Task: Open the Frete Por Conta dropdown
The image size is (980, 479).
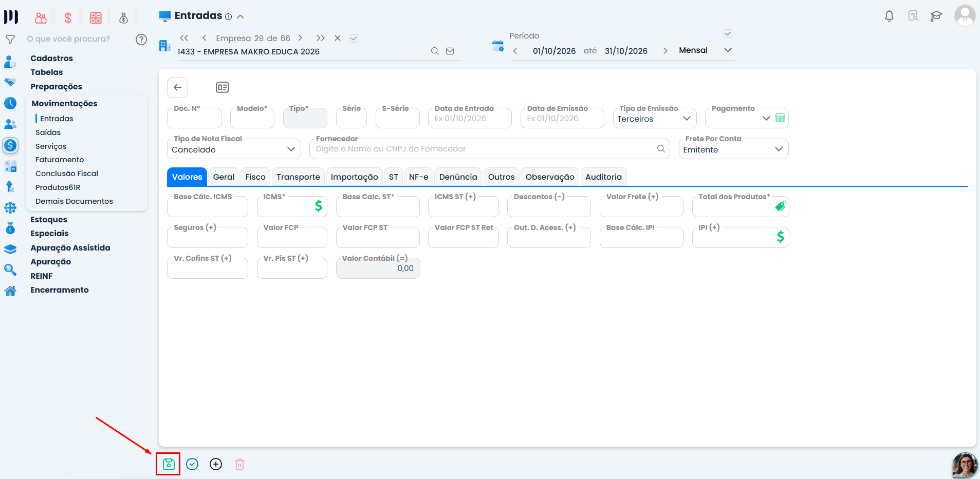Action: click(x=733, y=149)
